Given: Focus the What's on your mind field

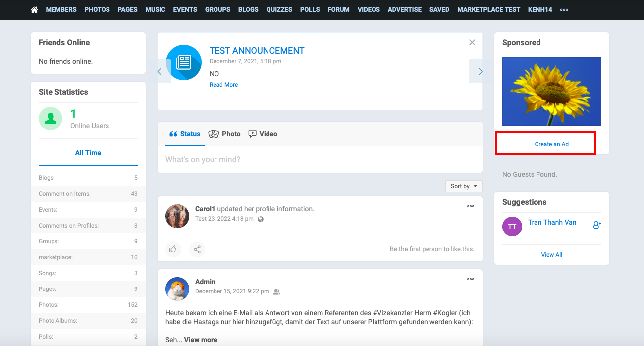Looking at the screenshot, I should click(x=320, y=160).
